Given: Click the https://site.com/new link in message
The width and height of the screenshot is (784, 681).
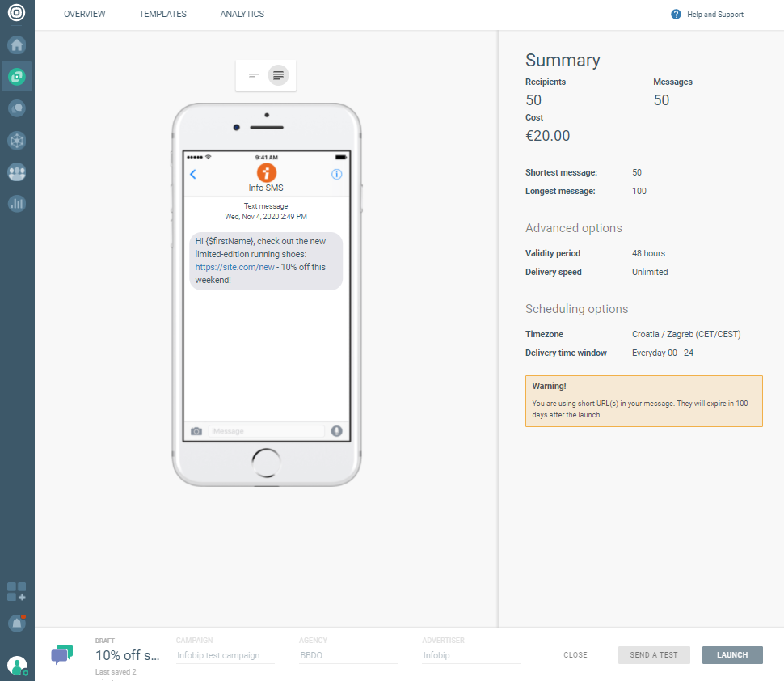Looking at the screenshot, I should 234,267.
